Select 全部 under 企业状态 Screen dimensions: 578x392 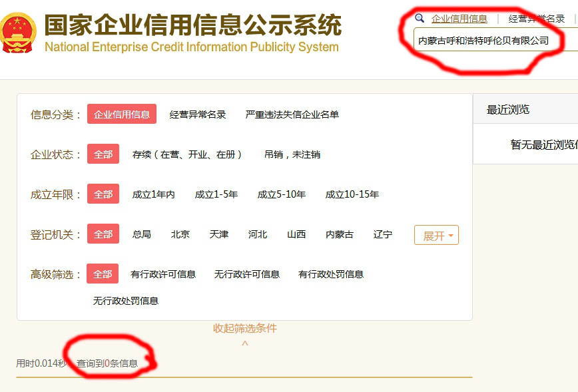click(x=102, y=154)
